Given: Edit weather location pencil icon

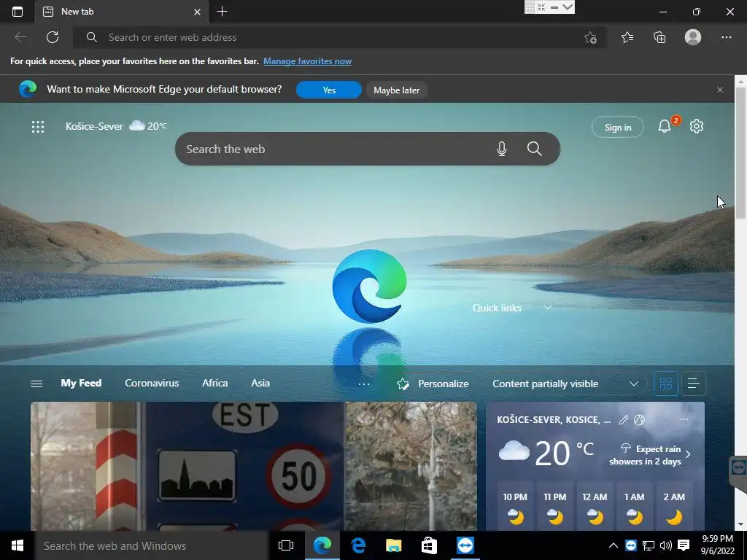Looking at the screenshot, I should click(623, 420).
